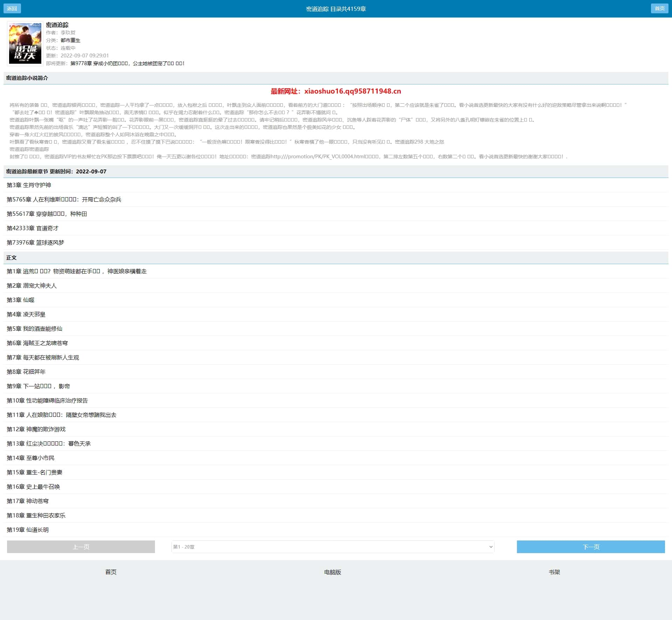Click the 首页 button in the top header
The width and height of the screenshot is (672, 620).
coord(659,8)
